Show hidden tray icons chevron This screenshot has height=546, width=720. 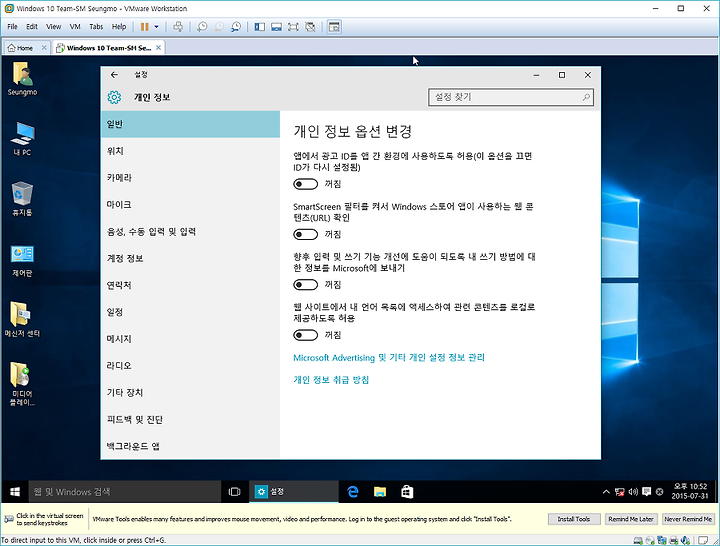[x=606, y=492]
